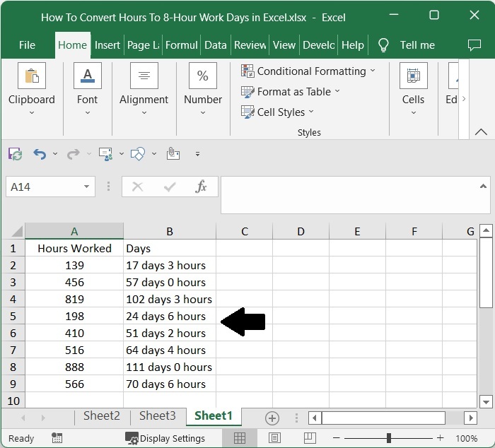Click the AutoSave sync icon in quick access toolbar

(15, 153)
